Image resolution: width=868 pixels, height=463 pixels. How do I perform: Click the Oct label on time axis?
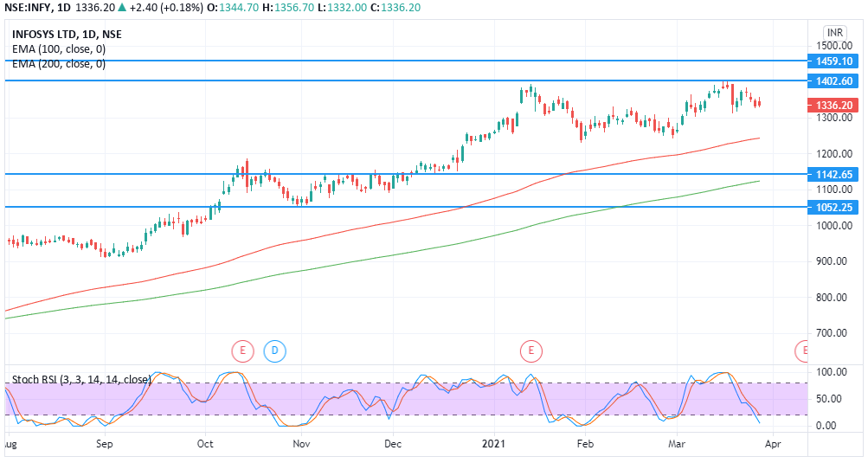click(x=205, y=444)
